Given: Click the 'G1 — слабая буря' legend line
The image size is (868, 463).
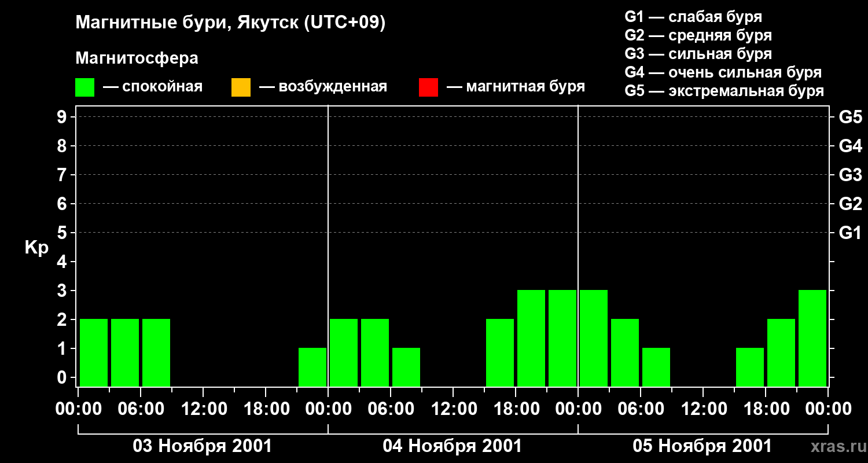Looking at the screenshot, I should [693, 17].
